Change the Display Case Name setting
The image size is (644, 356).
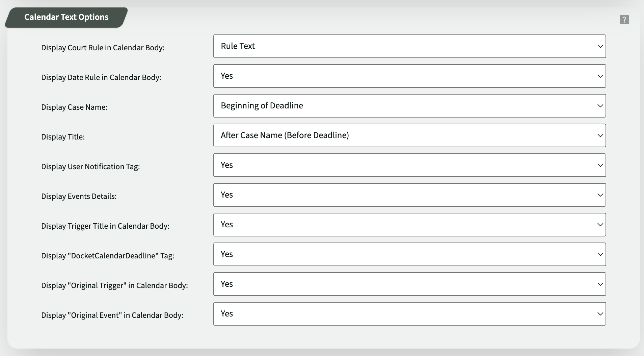coord(409,105)
